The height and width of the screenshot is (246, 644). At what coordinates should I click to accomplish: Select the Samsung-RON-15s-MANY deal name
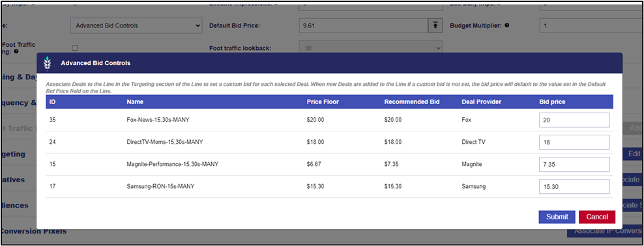[x=160, y=187]
